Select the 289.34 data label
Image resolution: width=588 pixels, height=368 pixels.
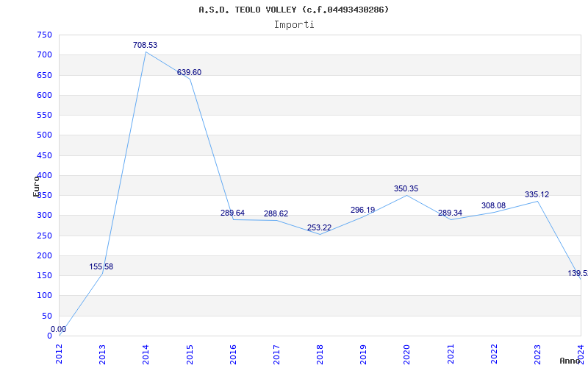coord(450,213)
